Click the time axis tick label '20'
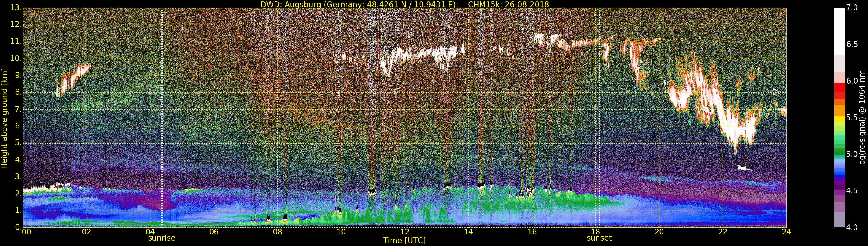 coord(659,232)
